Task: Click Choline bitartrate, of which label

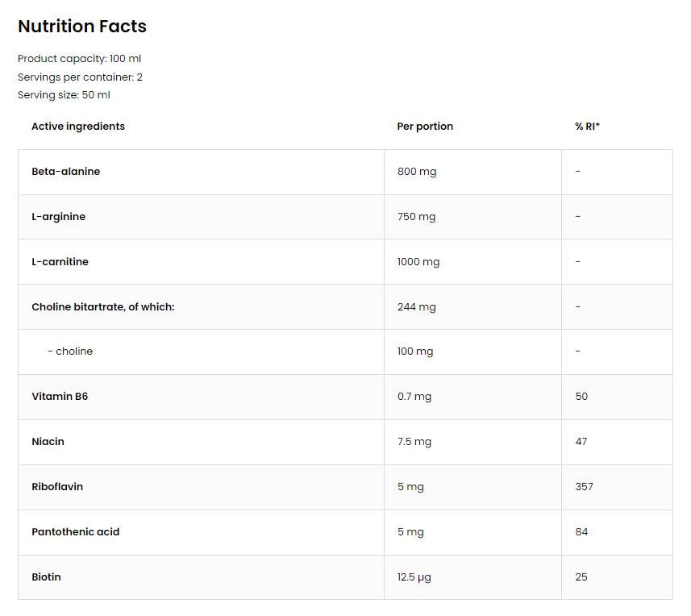Action: tap(102, 306)
